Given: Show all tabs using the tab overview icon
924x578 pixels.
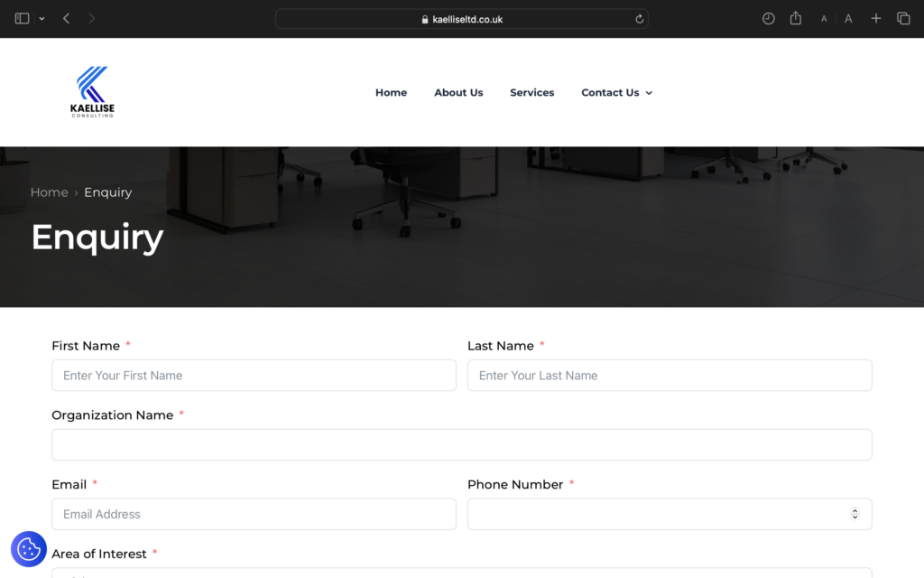Looking at the screenshot, I should coord(903,18).
